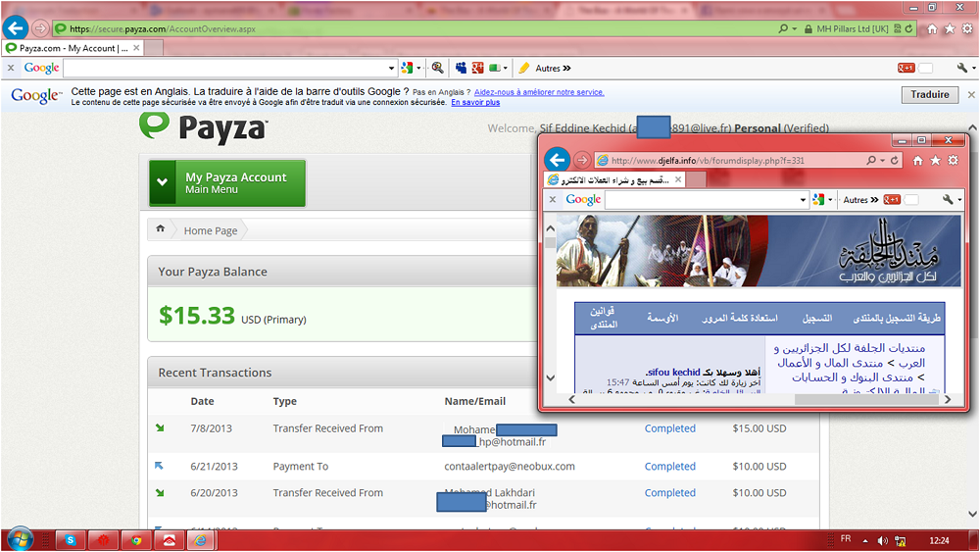Click Completed status for 6/20/2013 transfer
Image resolution: width=980 pixels, height=552 pixels.
[x=670, y=492]
